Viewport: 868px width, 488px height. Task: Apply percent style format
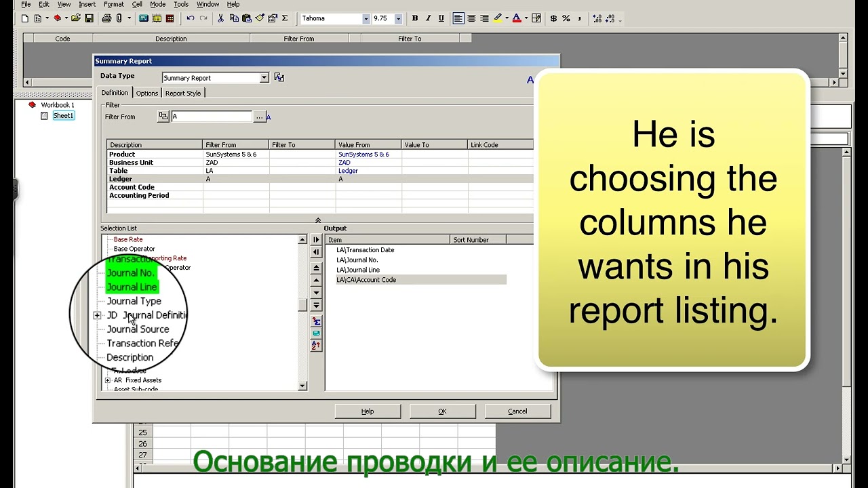point(566,18)
